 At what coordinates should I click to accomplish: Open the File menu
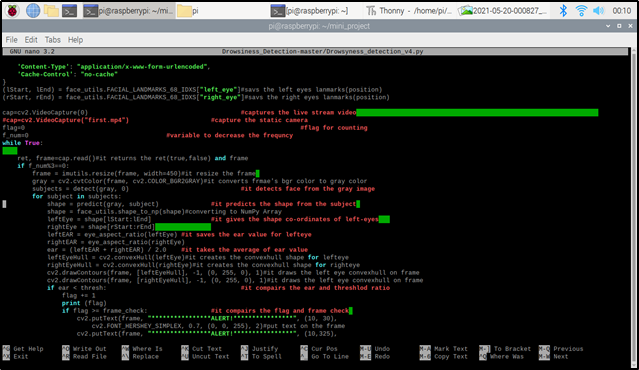[11, 40]
